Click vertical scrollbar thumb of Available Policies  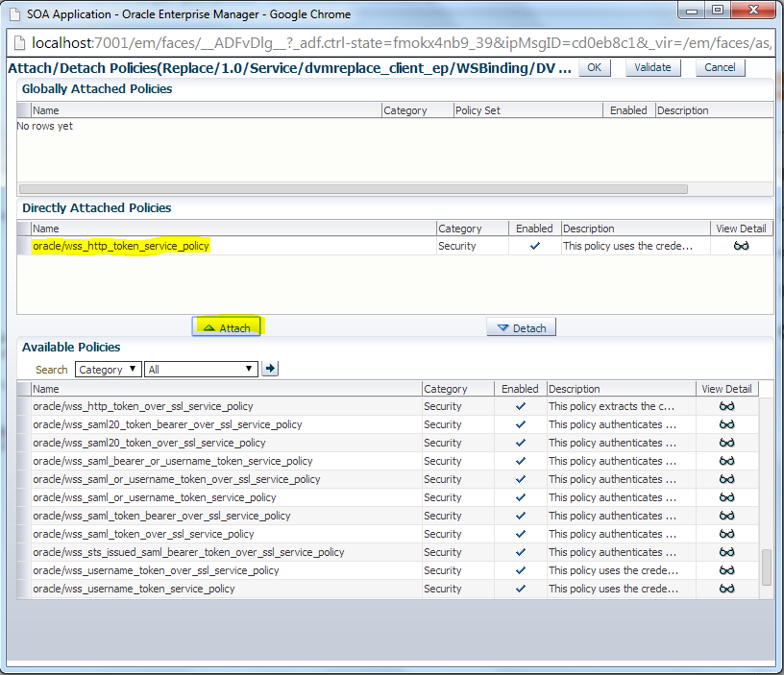[x=766, y=567]
